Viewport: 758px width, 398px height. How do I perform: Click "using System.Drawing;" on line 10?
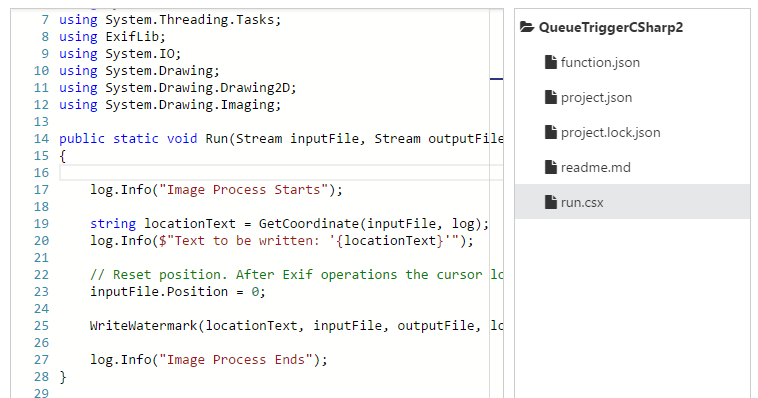[x=139, y=71]
